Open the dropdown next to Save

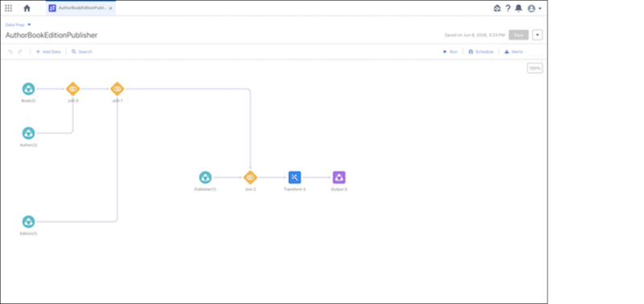click(x=537, y=35)
